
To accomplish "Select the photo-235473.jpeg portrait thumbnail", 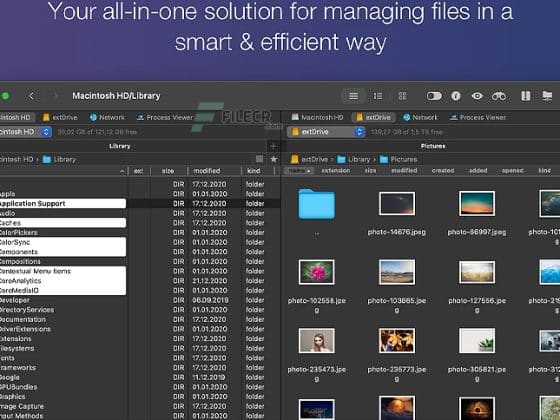I will pos(316,341).
